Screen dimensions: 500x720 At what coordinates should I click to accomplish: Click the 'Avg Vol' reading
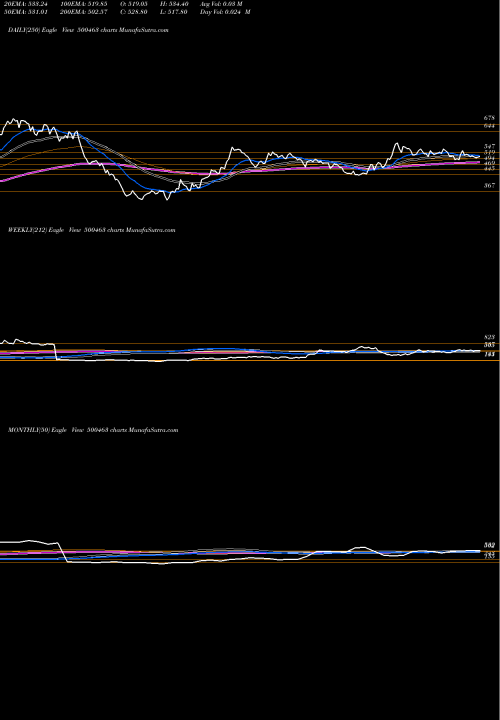pos(221,4)
